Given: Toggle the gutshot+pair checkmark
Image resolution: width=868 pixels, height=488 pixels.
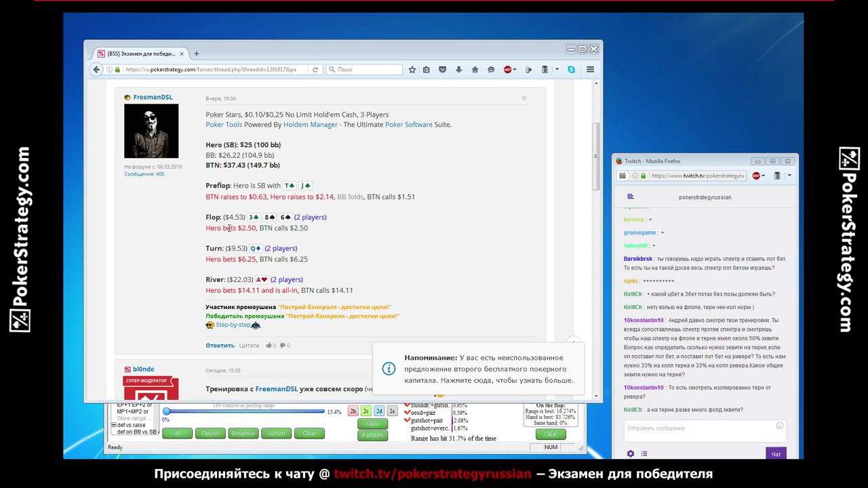Looking at the screenshot, I should 408,421.
